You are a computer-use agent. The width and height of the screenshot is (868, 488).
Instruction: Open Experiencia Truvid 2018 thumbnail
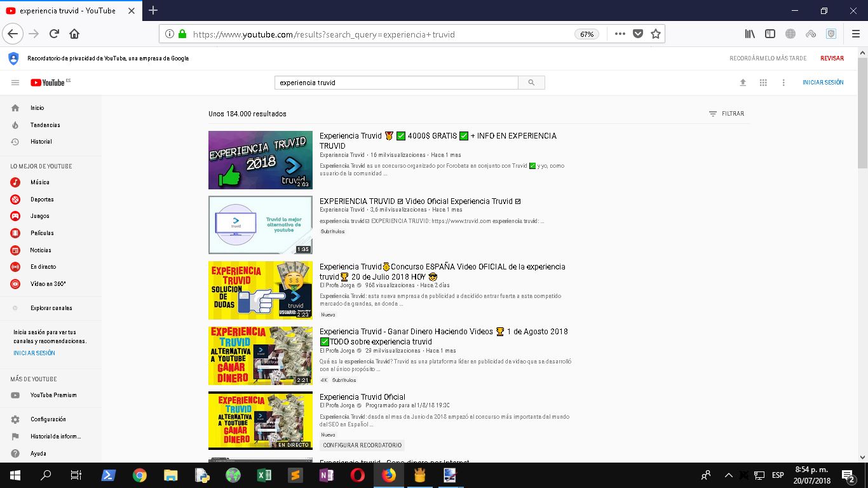pyautogui.click(x=261, y=160)
